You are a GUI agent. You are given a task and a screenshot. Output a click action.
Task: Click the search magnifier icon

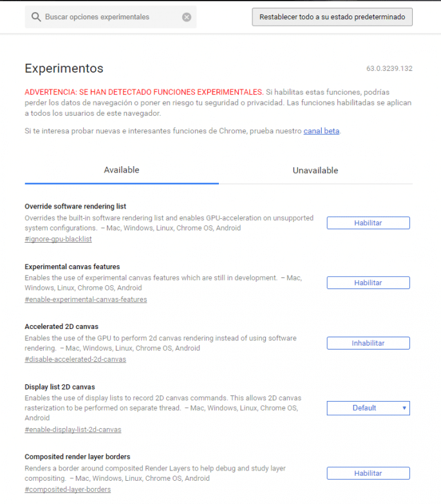(36, 17)
